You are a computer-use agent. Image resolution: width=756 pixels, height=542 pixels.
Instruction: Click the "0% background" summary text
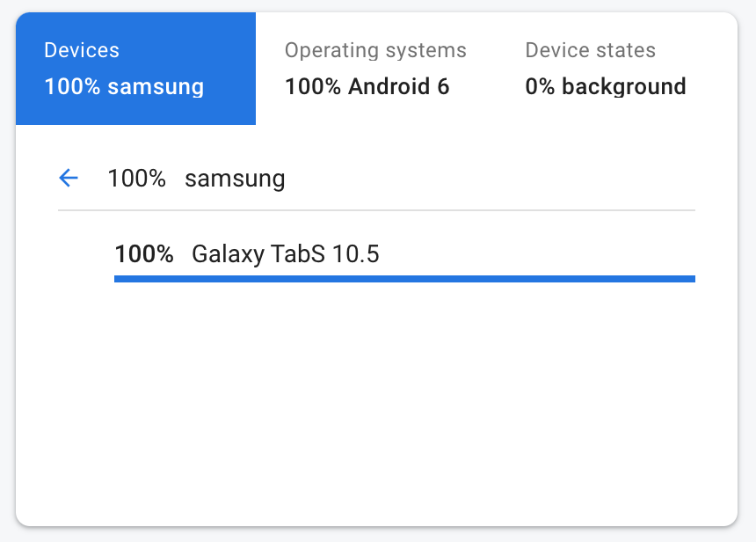click(x=605, y=87)
